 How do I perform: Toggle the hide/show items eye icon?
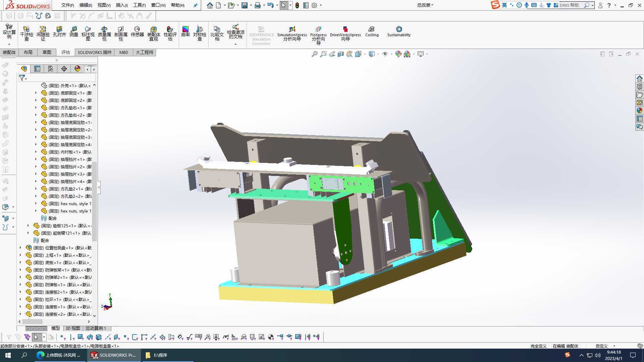[385, 54]
